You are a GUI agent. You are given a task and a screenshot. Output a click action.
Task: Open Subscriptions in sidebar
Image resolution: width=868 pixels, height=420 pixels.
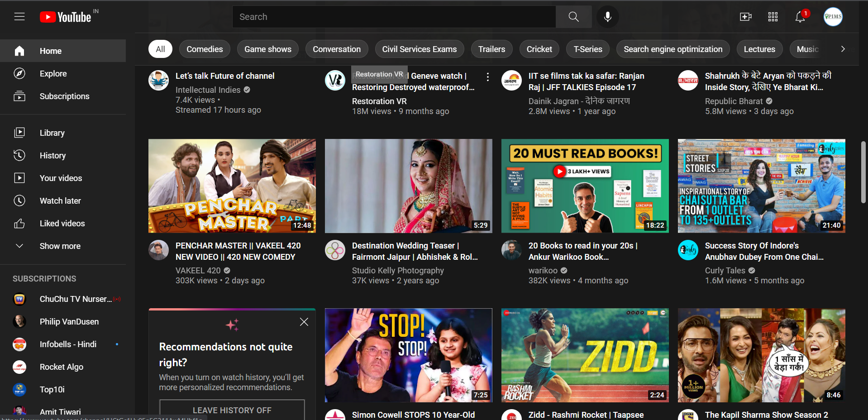click(x=63, y=96)
